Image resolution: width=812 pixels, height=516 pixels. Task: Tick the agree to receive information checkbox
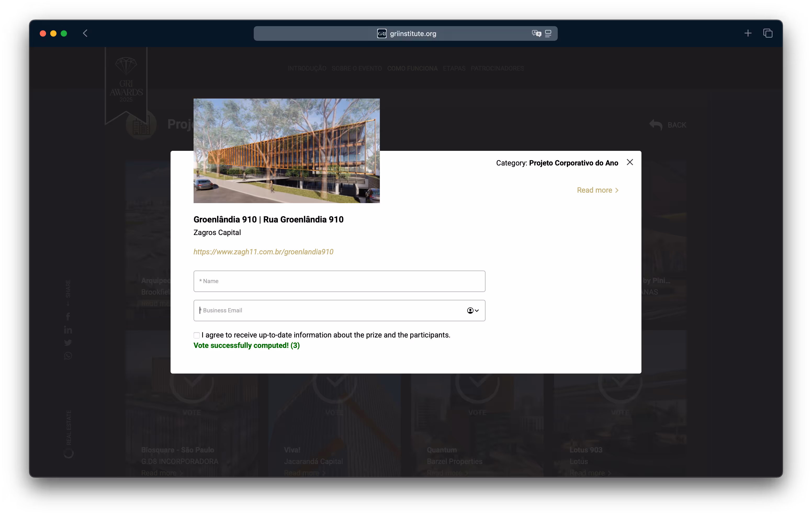click(x=197, y=335)
